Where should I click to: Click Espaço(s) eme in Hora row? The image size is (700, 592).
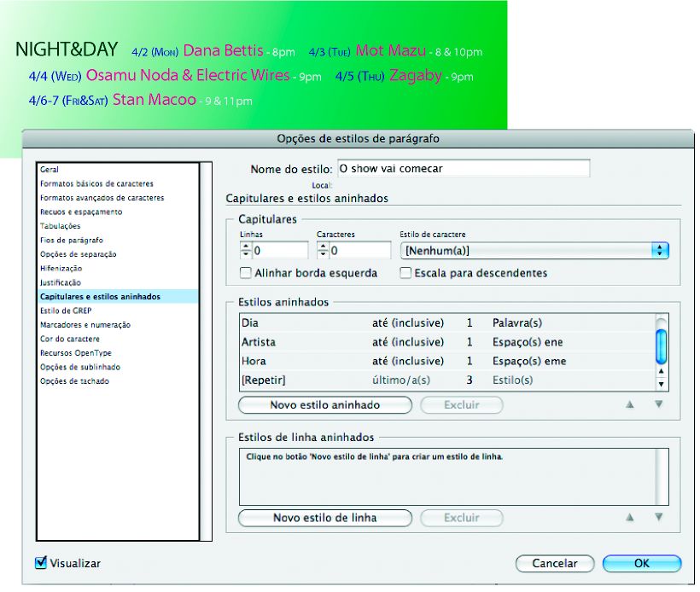coord(529,361)
